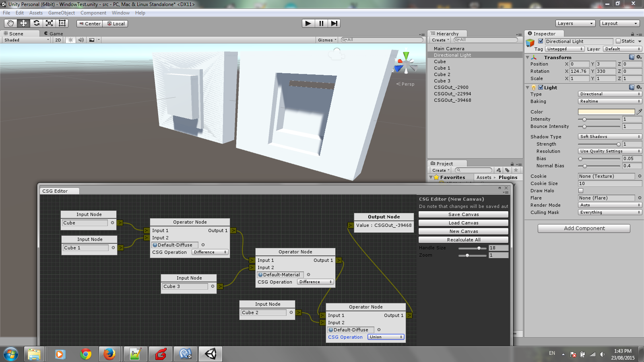This screenshot has width=644, height=362.
Task: Select the Rect transform tool
Action: 62,23
